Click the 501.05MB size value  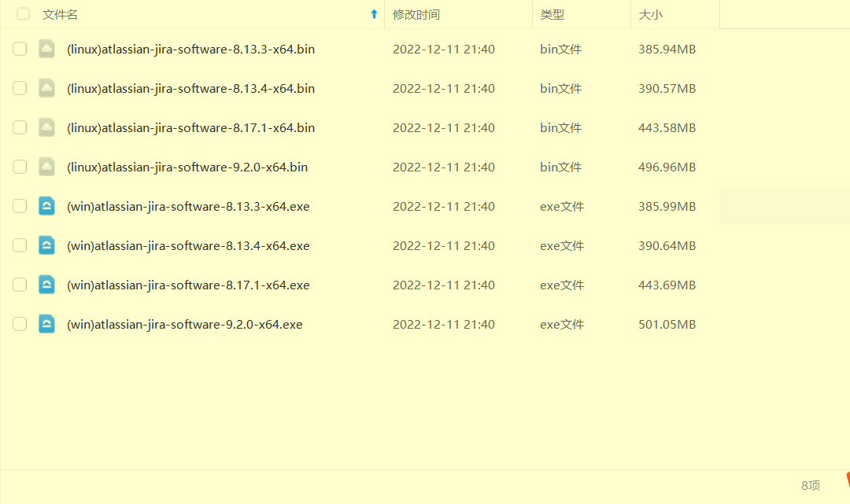tap(667, 325)
